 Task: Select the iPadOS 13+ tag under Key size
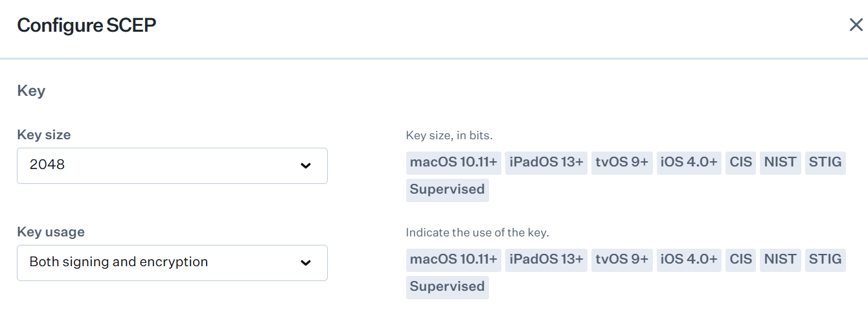(546, 163)
